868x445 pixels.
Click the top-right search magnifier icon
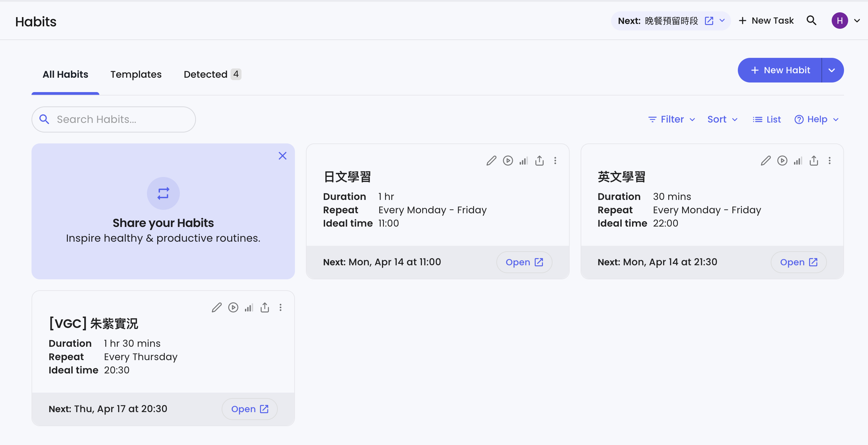(811, 21)
